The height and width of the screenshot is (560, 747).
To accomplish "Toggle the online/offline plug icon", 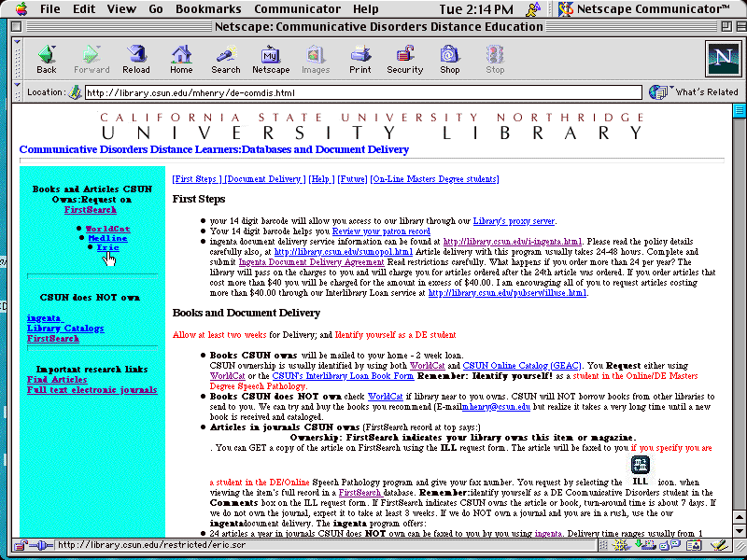I will click(x=41, y=544).
